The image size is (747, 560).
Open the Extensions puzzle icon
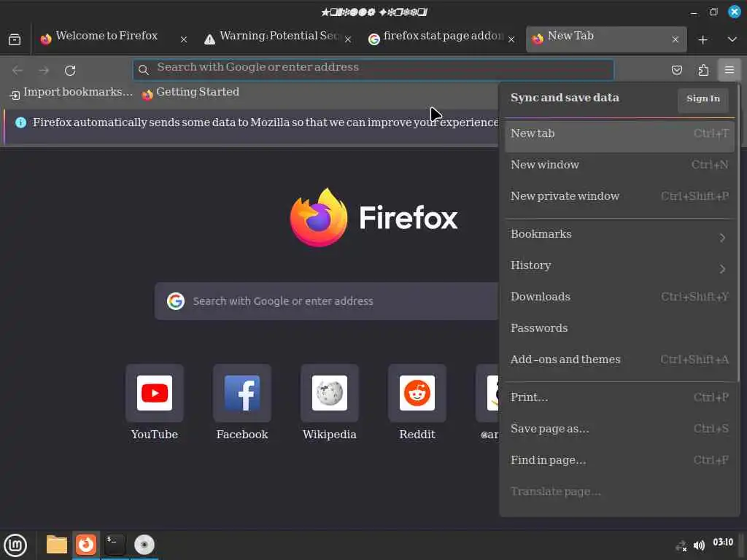(x=703, y=71)
